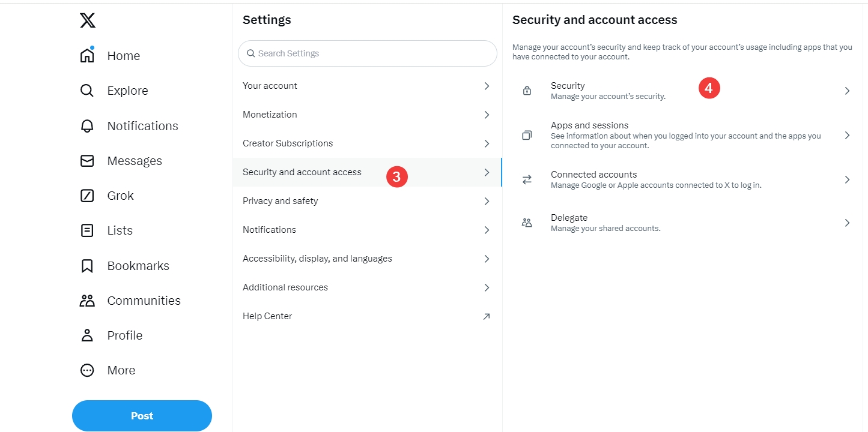Click the Messages envelope icon
Image resolution: width=868 pixels, height=432 pixels.
pyautogui.click(x=88, y=161)
